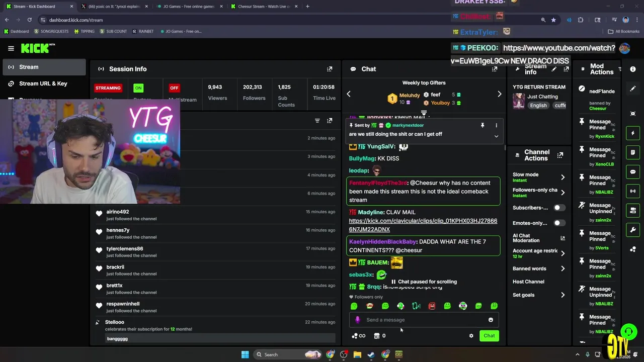
Task: Click the screen capture icon in right toolbar
Action: 633,114
